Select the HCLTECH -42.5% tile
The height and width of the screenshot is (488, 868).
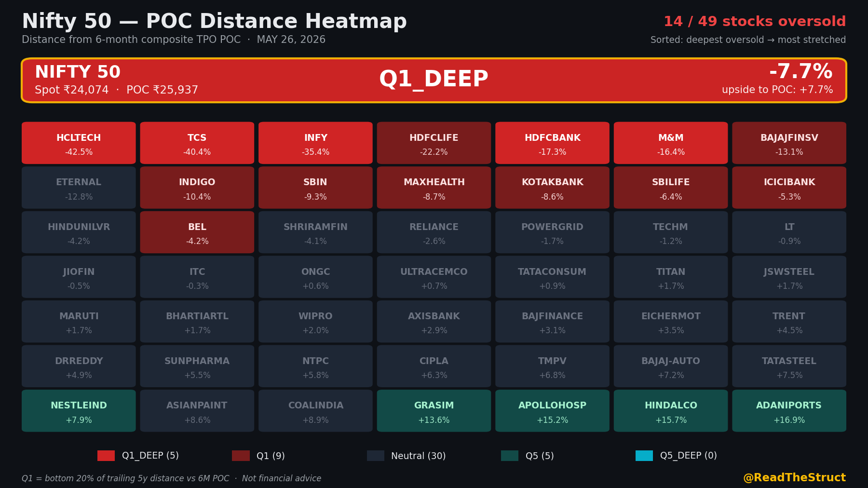point(79,143)
